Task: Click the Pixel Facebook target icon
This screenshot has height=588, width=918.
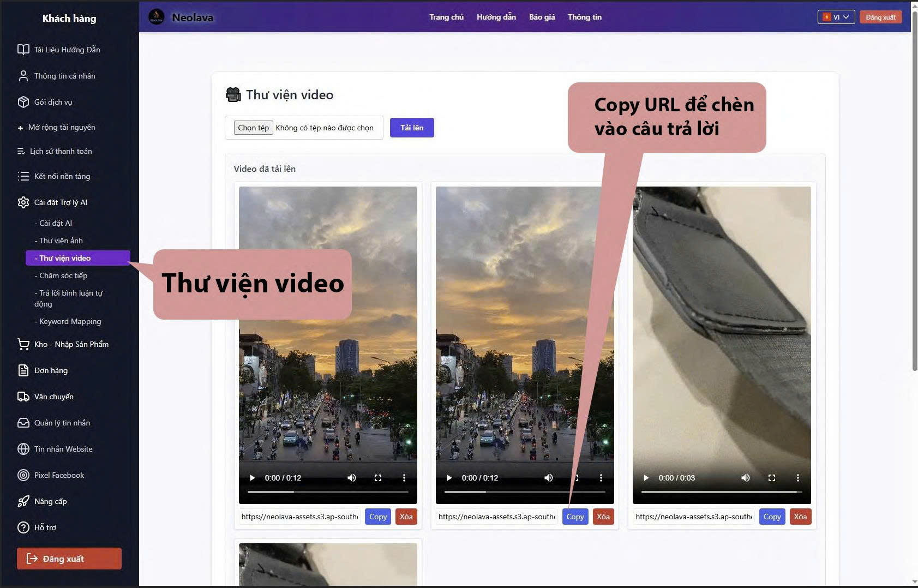Action: coord(23,475)
